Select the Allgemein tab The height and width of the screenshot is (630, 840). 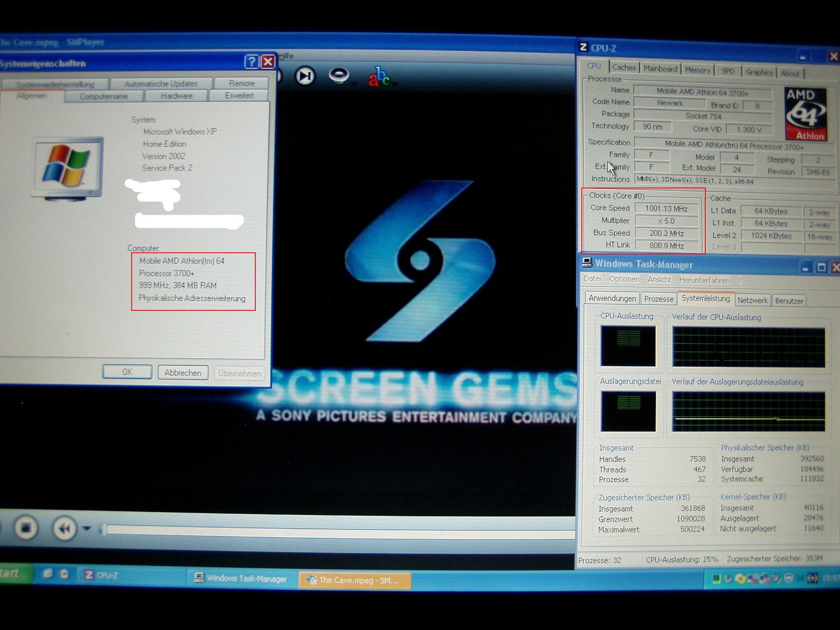click(32, 96)
